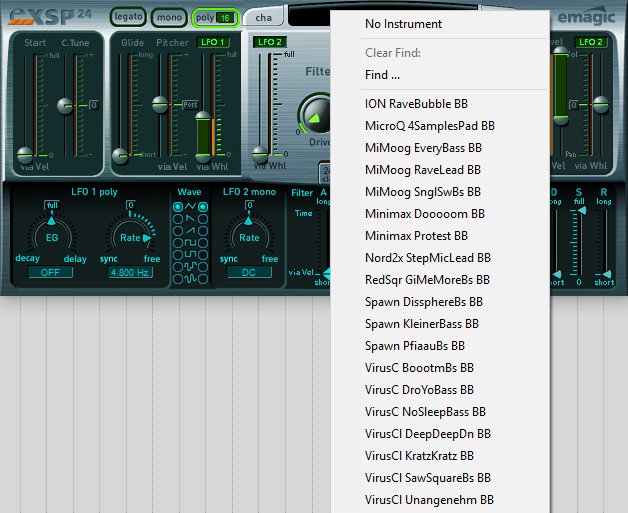Click the emagic logo
This screenshot has width=628, height=513.
click(586, 17)
